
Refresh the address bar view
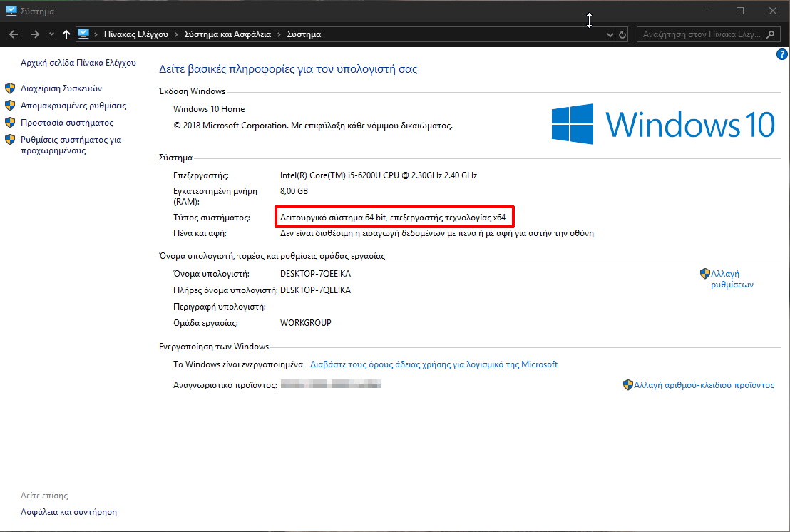(623, 34)
